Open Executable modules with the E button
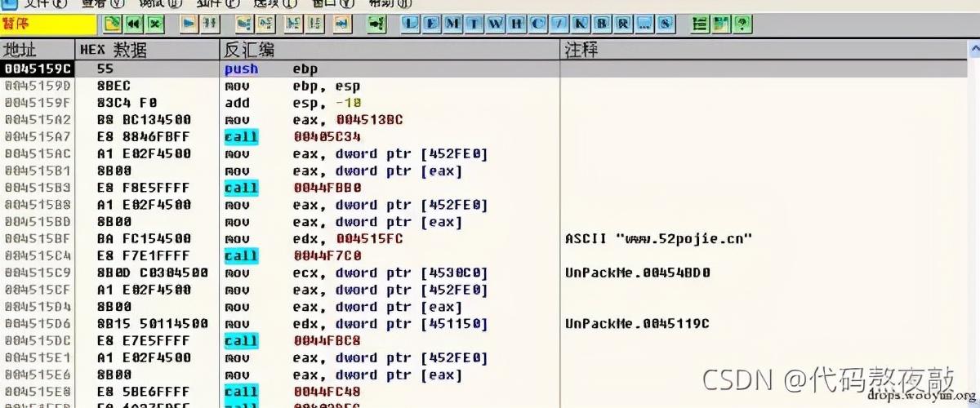This screenshot has width=980, height=408. [x=432, y=24]
